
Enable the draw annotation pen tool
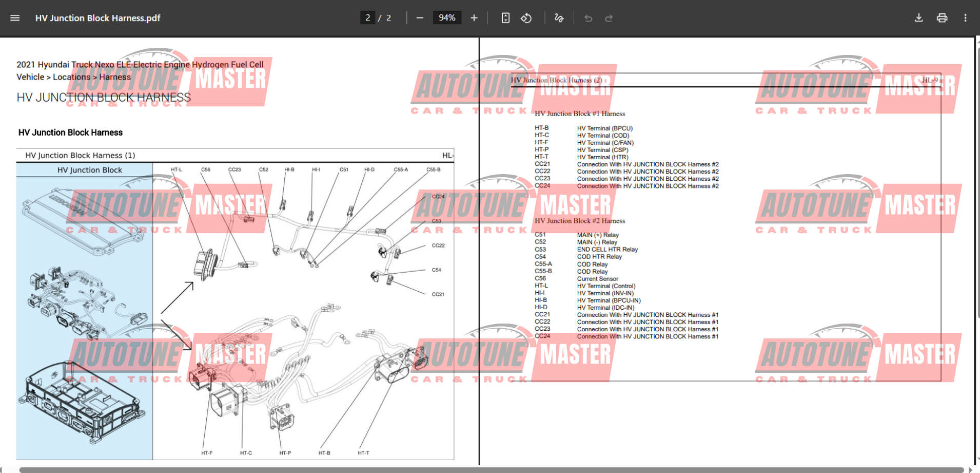pos(559,17)
